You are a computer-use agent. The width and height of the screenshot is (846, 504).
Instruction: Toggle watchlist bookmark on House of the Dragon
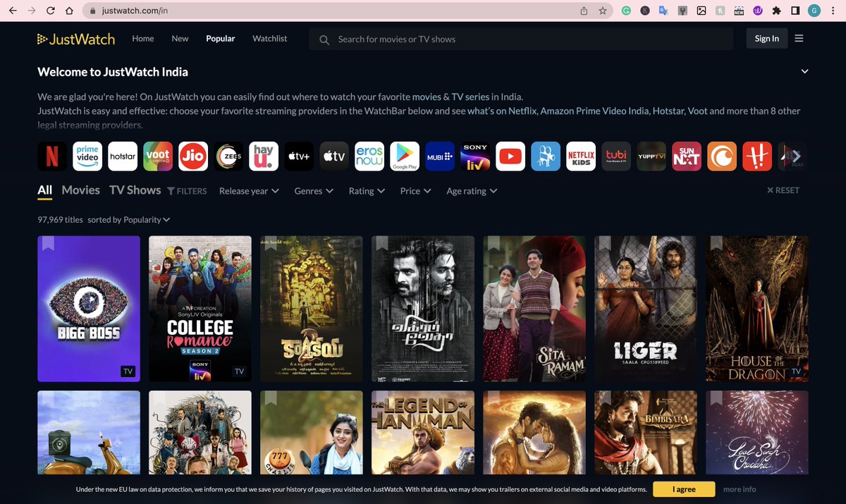716,243
